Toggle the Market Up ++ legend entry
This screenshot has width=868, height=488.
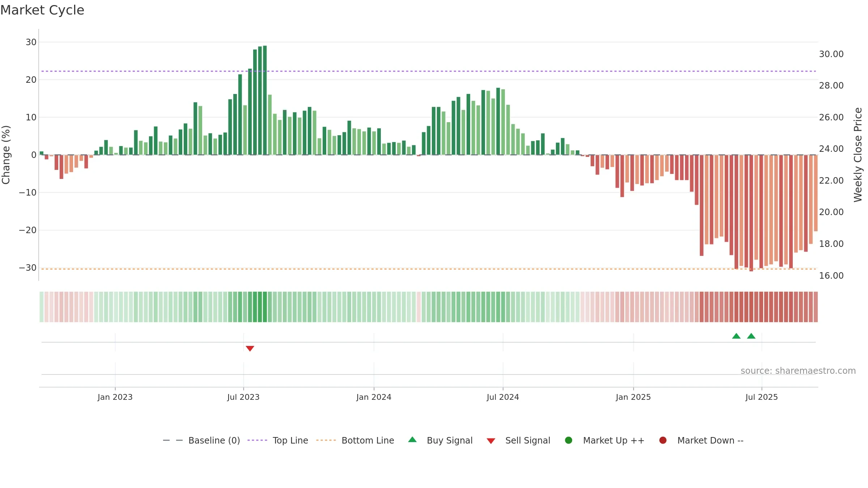tap(605, 440)
